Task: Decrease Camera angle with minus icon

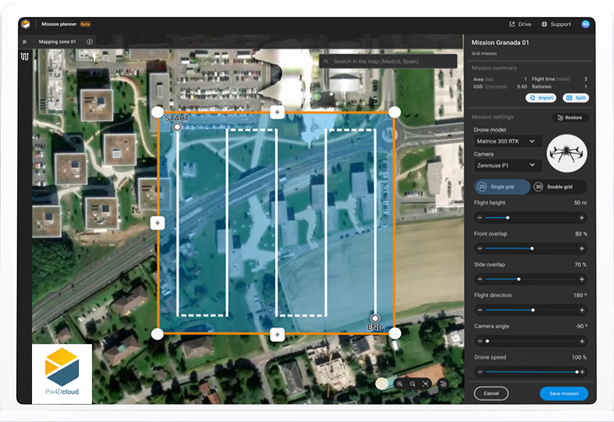Action: click(x=480, y=341)
